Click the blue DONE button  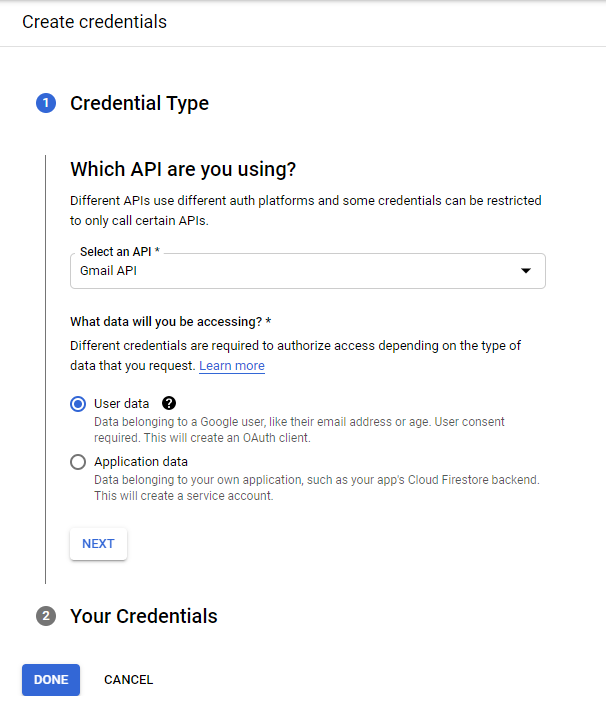(51, 680)
